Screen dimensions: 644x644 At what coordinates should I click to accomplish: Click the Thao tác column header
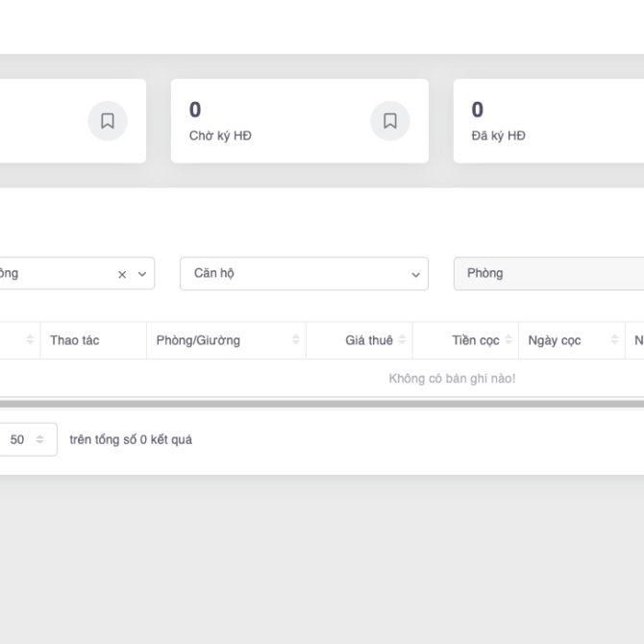tap(75, 340)
